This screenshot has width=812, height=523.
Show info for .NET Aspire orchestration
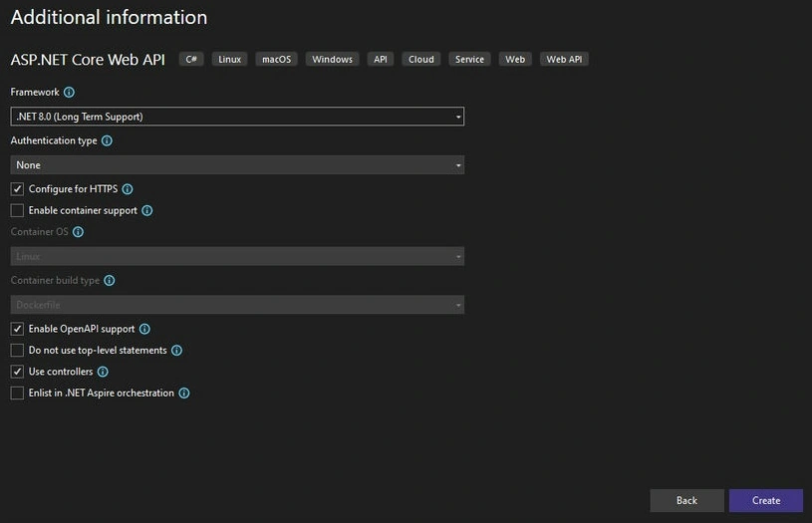(x=184, y=393)
